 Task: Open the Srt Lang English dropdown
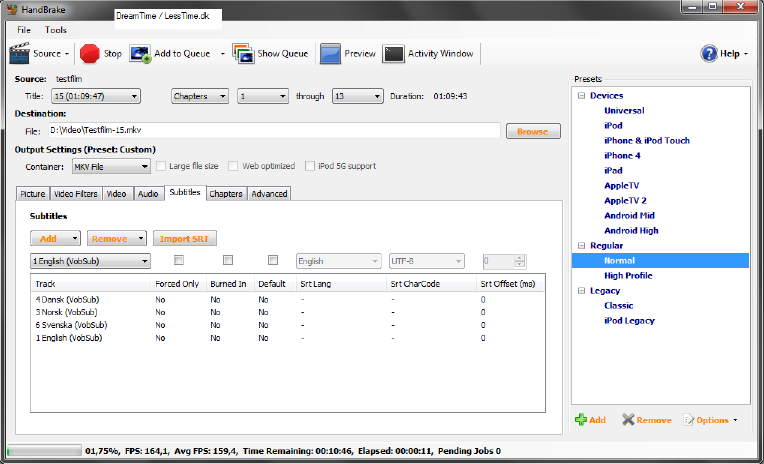click(x=338, y=261)
